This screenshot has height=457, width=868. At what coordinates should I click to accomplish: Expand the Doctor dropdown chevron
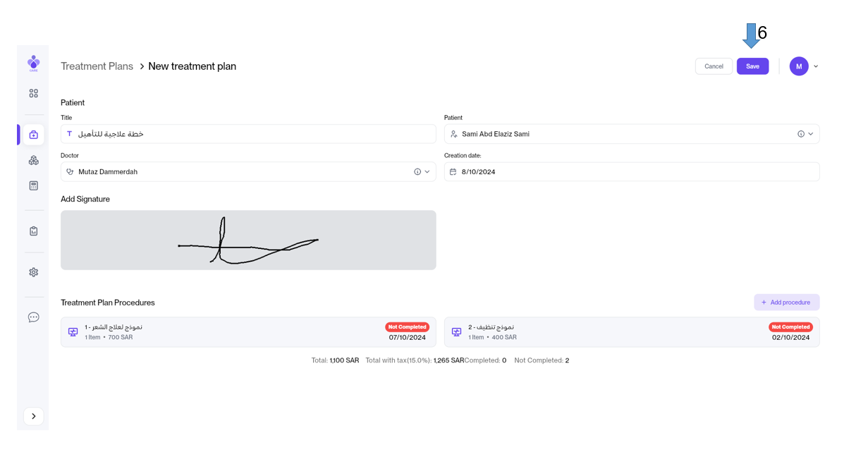tap(427, 171)
